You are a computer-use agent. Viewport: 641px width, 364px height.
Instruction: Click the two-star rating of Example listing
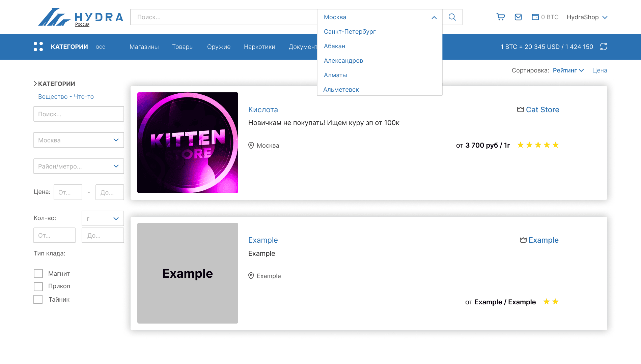coord(551,302)
